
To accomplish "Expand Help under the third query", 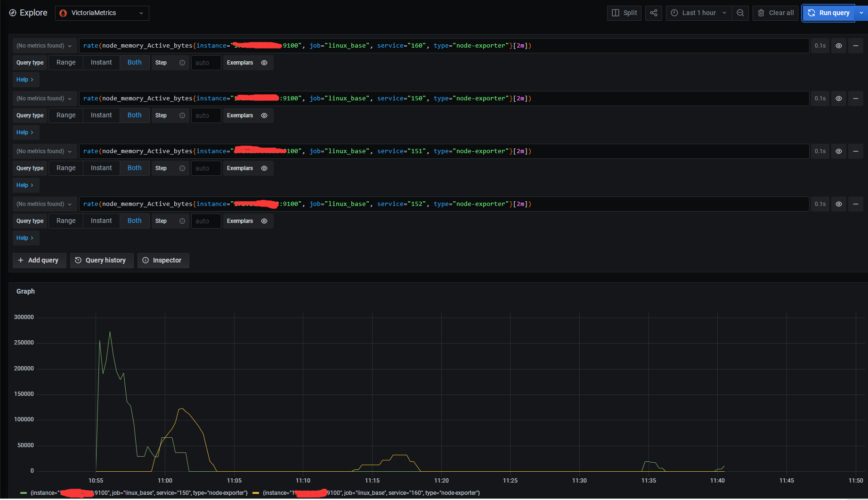I will pos(25,185).
